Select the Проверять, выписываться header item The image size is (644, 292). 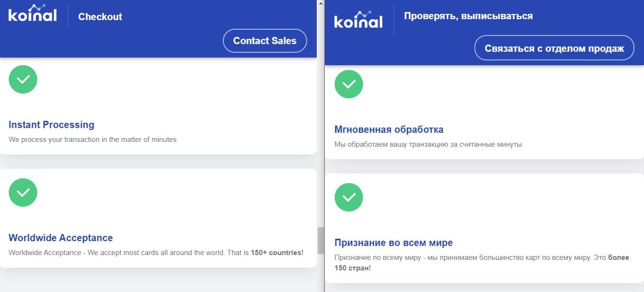coord(468,16)
